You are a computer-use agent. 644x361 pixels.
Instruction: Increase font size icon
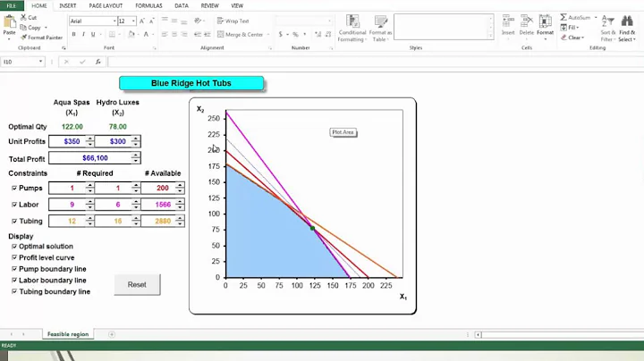tap(142, 21)
